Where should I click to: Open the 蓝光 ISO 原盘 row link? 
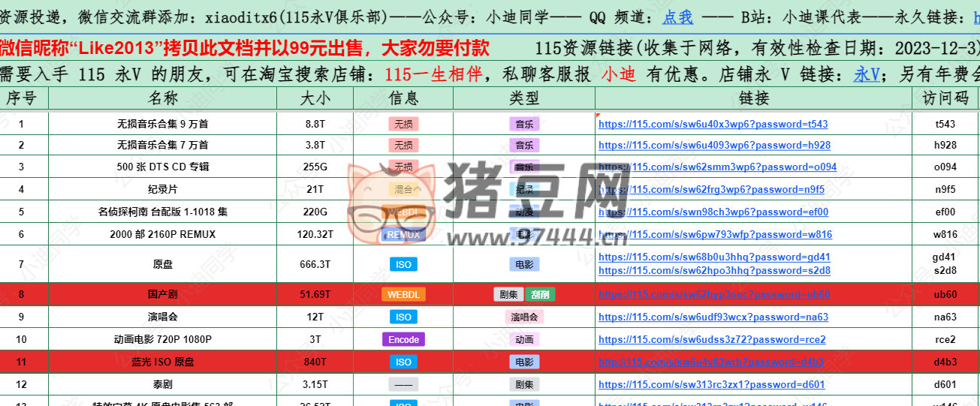710,362
